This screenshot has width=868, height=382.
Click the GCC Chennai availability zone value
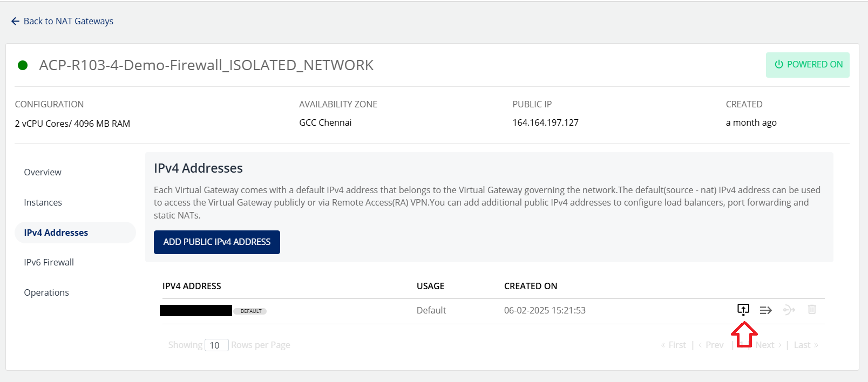(x=325, y=122)
